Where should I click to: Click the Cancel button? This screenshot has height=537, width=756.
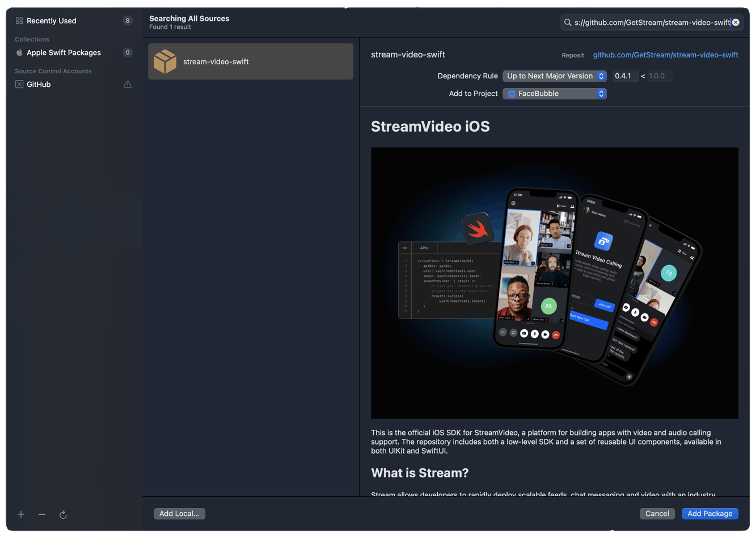(x=657, y=514)
